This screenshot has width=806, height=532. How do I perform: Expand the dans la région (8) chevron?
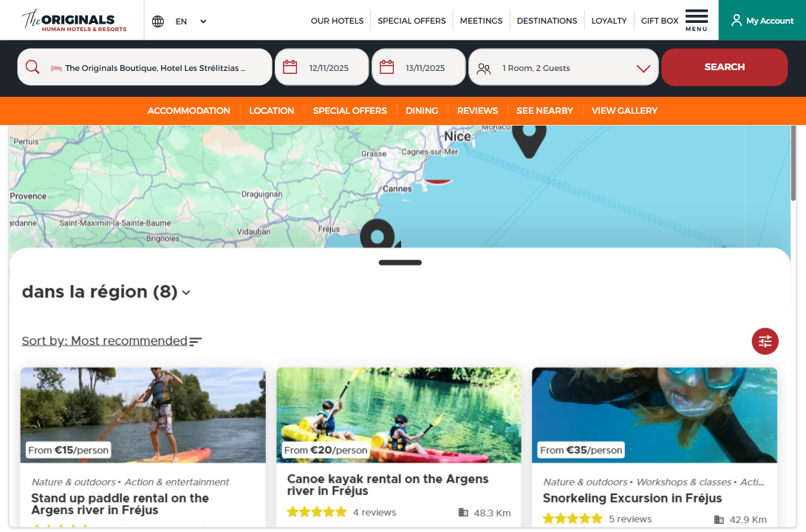coord(186,293)
